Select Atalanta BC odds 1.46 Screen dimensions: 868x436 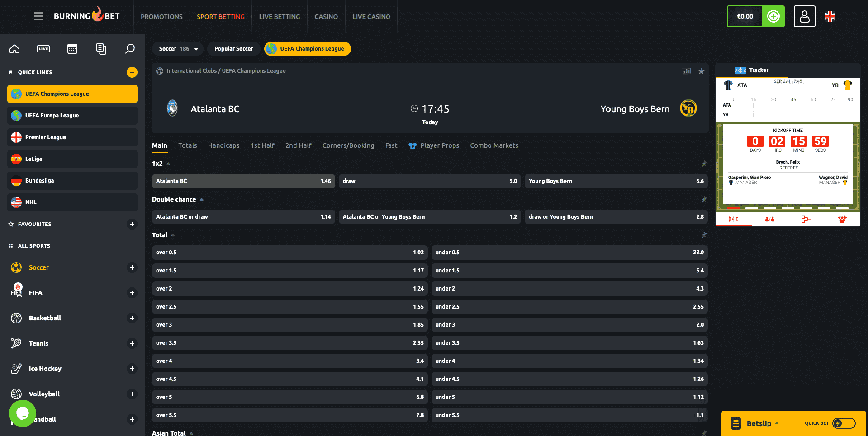(243, 181)
